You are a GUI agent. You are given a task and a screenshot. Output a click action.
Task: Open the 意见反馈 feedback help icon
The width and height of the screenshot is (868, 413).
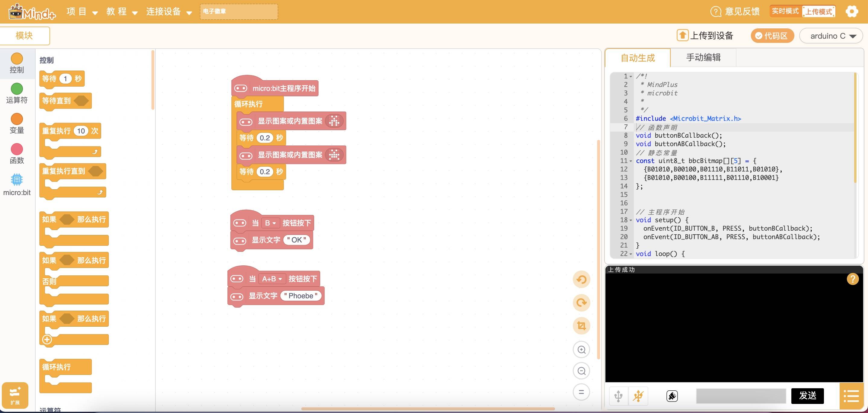716,11
